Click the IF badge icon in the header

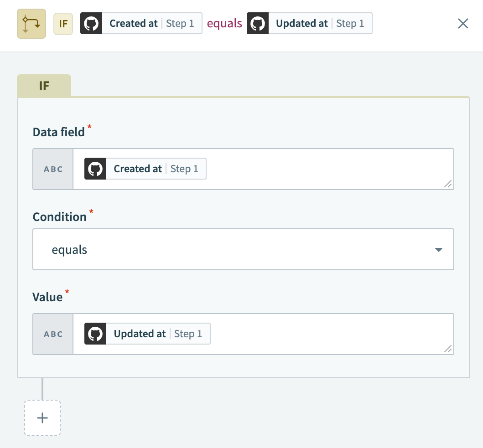[x=63, y=24]
